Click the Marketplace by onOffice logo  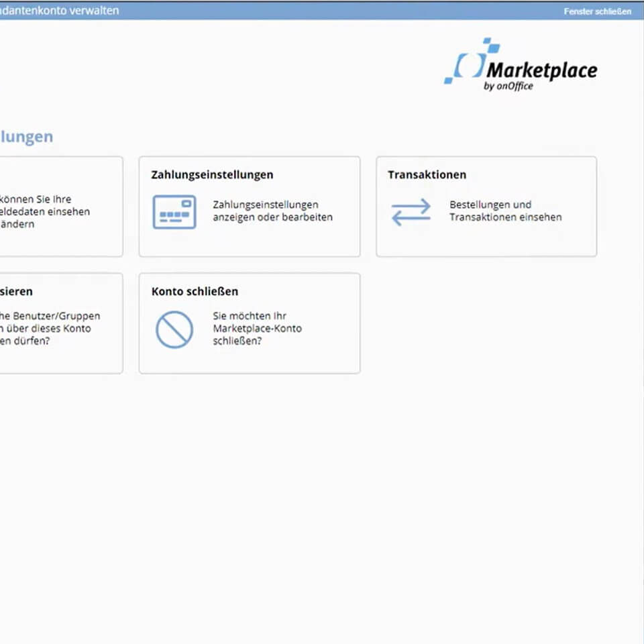(521, 64)
